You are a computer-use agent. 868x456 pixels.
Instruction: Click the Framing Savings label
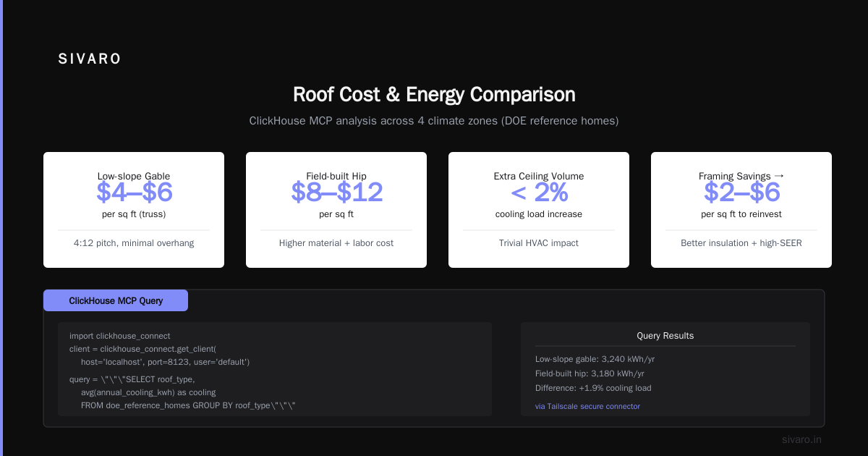pyautogui.click(x=741, y=176)
